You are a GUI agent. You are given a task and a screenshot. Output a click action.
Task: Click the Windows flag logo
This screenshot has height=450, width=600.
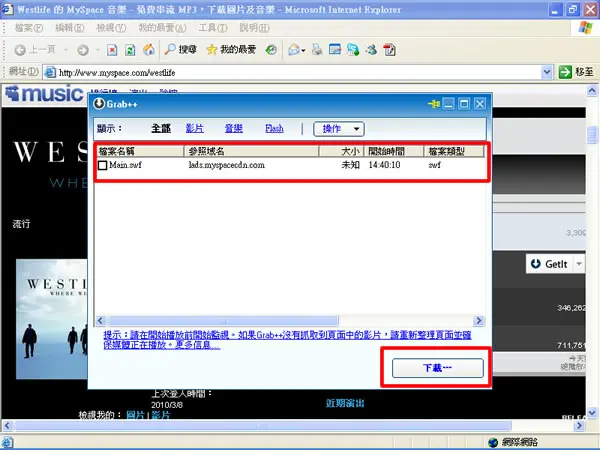[x=585, y=28]
